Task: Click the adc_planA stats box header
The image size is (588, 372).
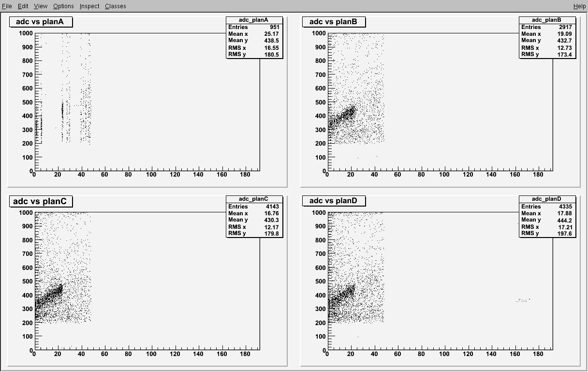Action: (254, 20)
